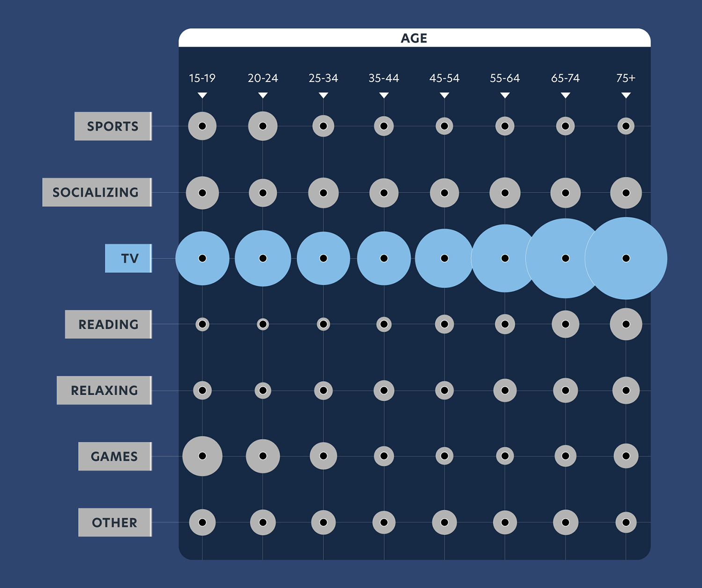Click the RELAXING category label

click(104, 390)
